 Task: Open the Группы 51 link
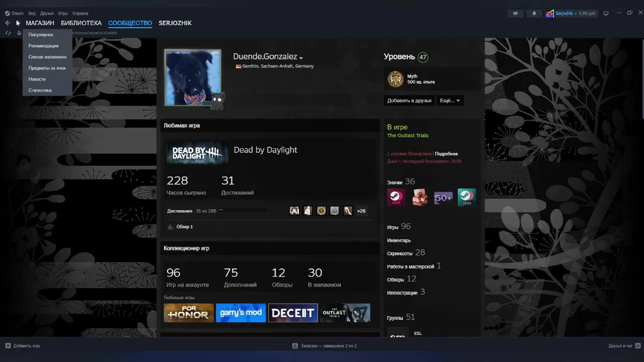pyautogui.click(x=401, y=317)
